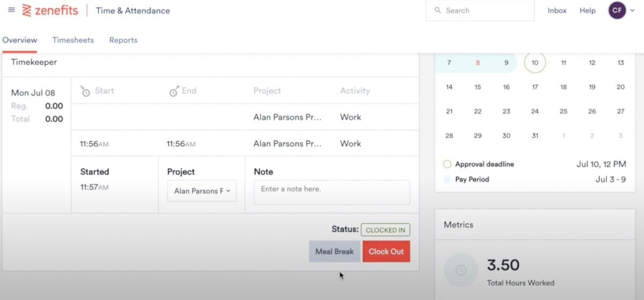Click the 11:57AM started time
The width and height of the screenshot is (644, 300).
click(x=94, y=187)
